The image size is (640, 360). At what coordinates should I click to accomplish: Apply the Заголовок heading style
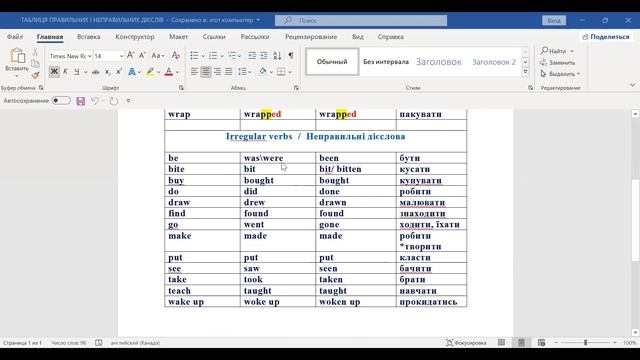point(438,62)
